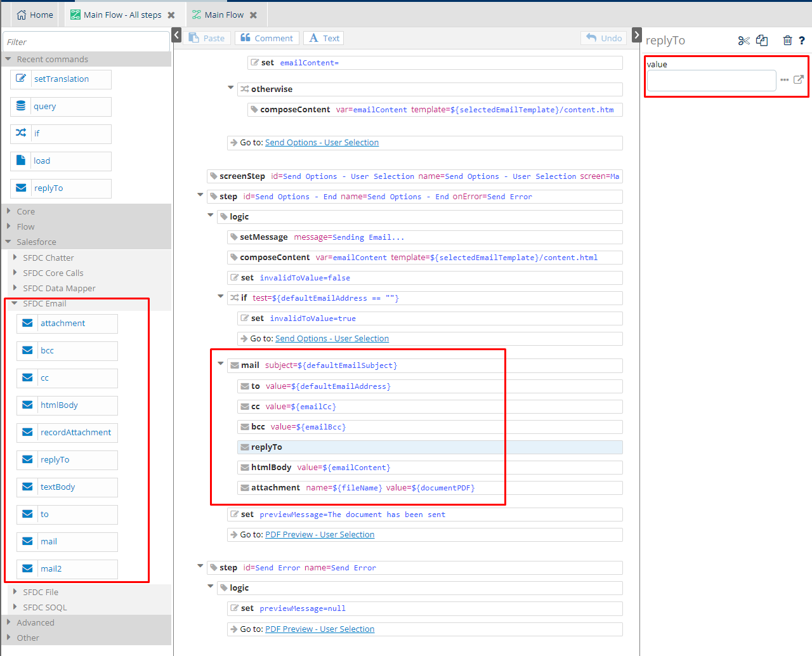The width and height of the screenshot is (812, 656).
Task: Follow the PDF Preview - User Selection link
Action: tap(320, 535)
